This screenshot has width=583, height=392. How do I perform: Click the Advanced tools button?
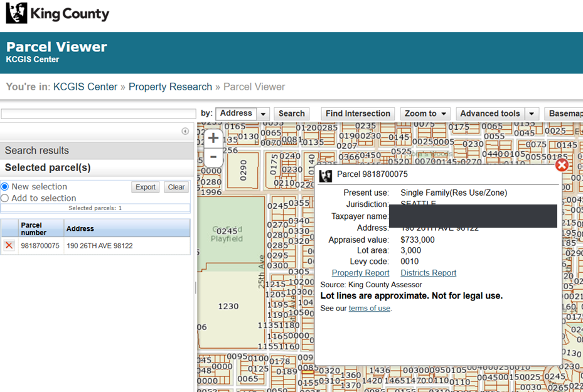(490, 114)
